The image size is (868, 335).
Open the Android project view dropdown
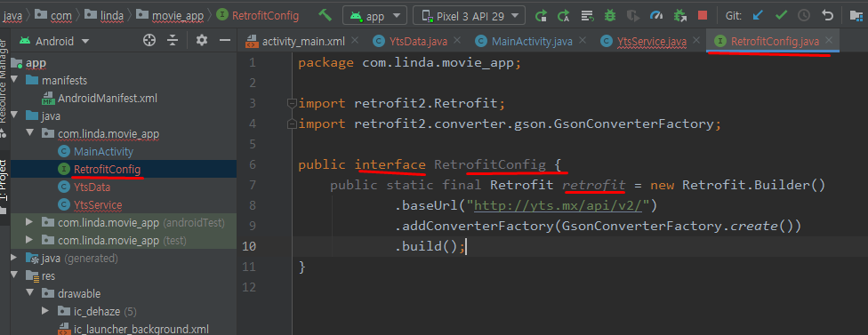click(53, 41)
